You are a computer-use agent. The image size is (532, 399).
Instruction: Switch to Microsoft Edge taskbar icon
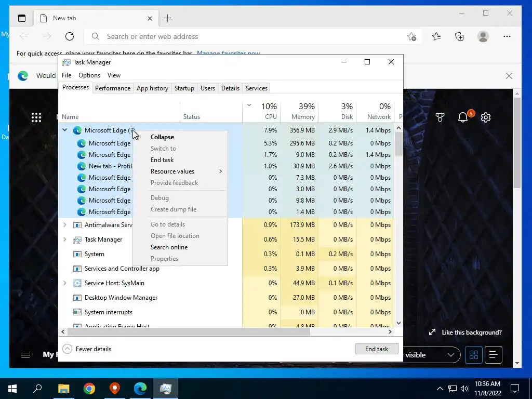tap(140, 389)
